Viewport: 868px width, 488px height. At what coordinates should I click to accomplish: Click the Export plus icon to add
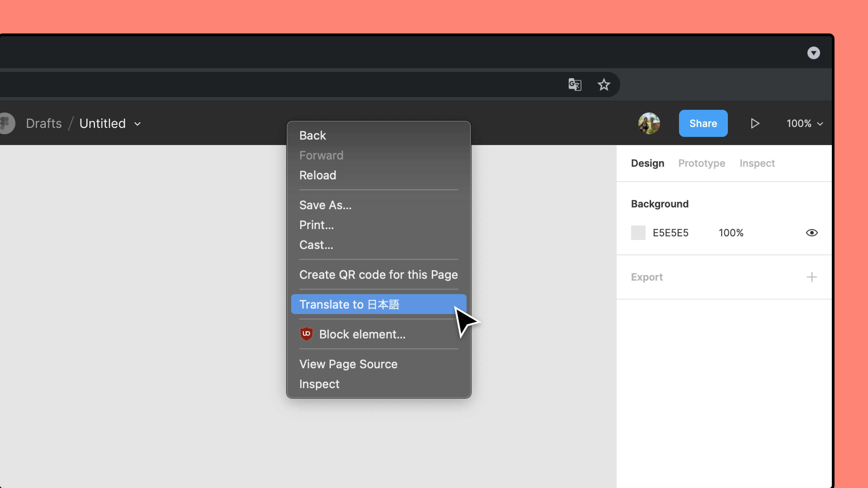[812, 277]
